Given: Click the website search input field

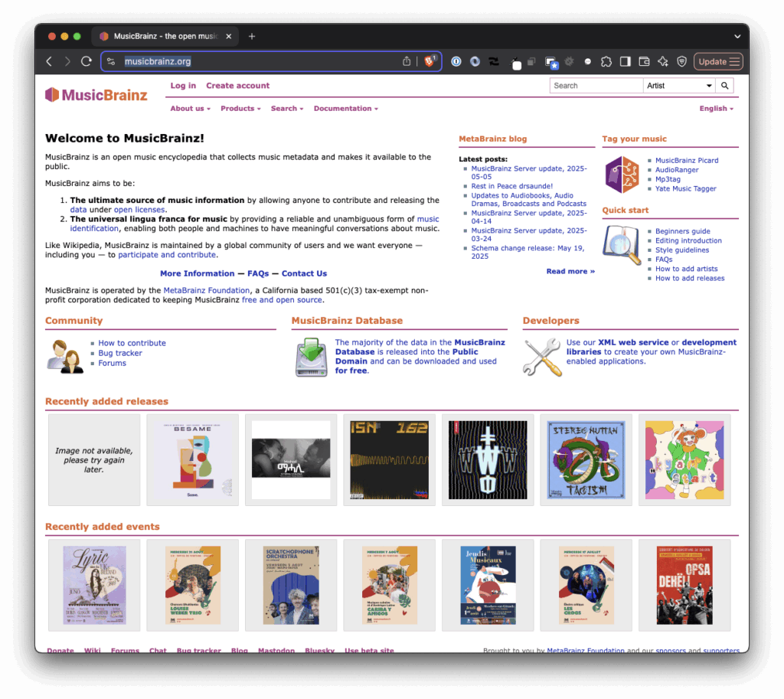Looking at the screenshot, I should tap(596, 86).
